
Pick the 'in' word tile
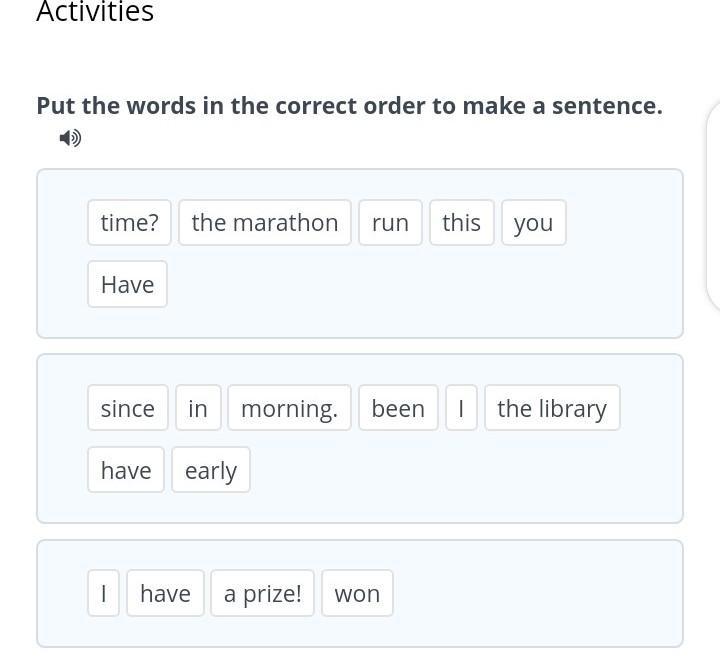pos(198,409)
